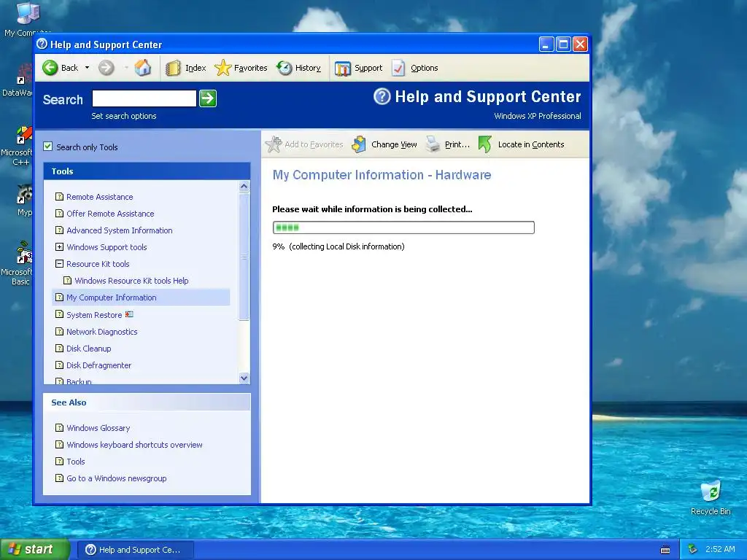Screen dimensions: 747x560
Task: Open Tools link under See Also
Action: [x=75, y=462]
